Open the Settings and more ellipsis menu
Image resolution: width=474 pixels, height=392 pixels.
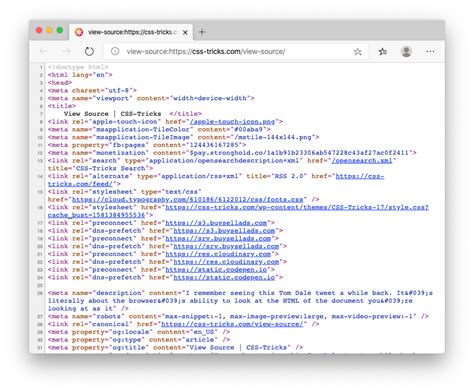(x=430, y=51)
